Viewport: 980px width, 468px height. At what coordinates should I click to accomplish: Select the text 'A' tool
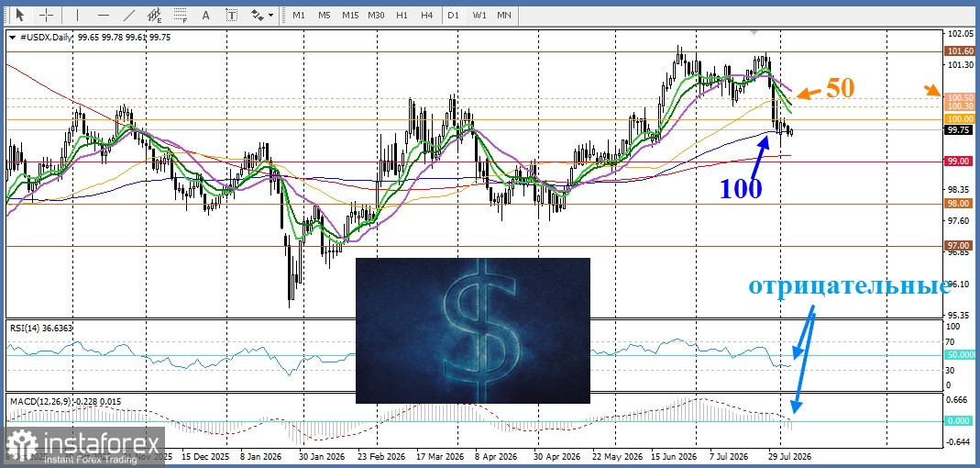click(205, 15)
